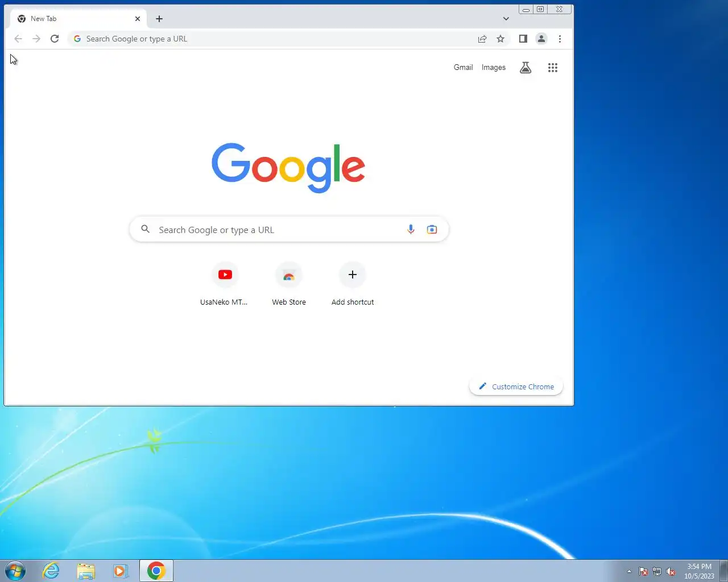This screenshot has width=728, height=582.
Task: Open the UsaNeko MT YouTube shortcut
Action: (225, 284)
